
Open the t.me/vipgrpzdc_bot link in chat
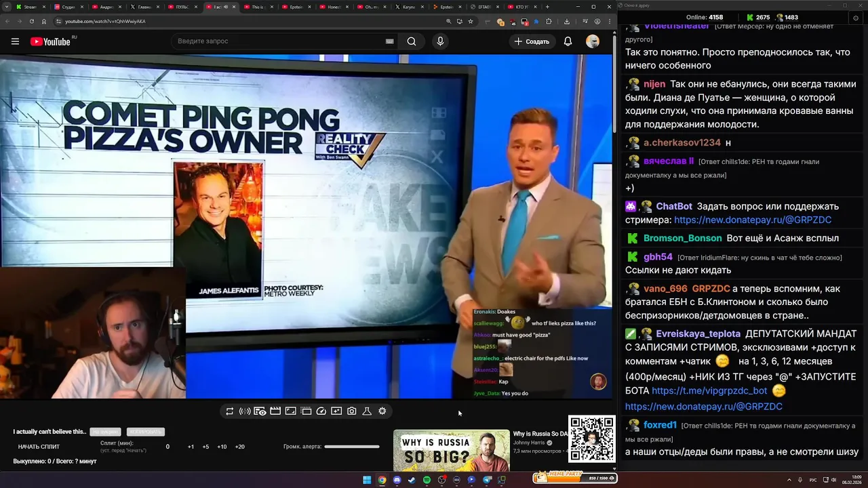point(709,391)
